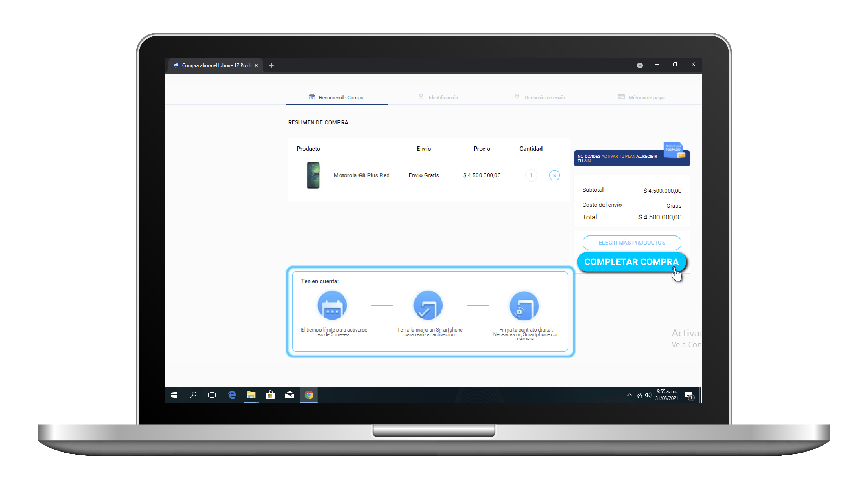Click the Motorola G8 Plus phone thumbnail

pyautogui.click(x=313, y=175)
